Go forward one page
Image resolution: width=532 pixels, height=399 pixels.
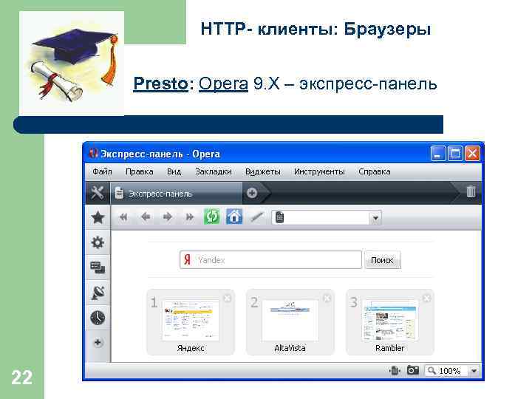[x=168, y=217]
